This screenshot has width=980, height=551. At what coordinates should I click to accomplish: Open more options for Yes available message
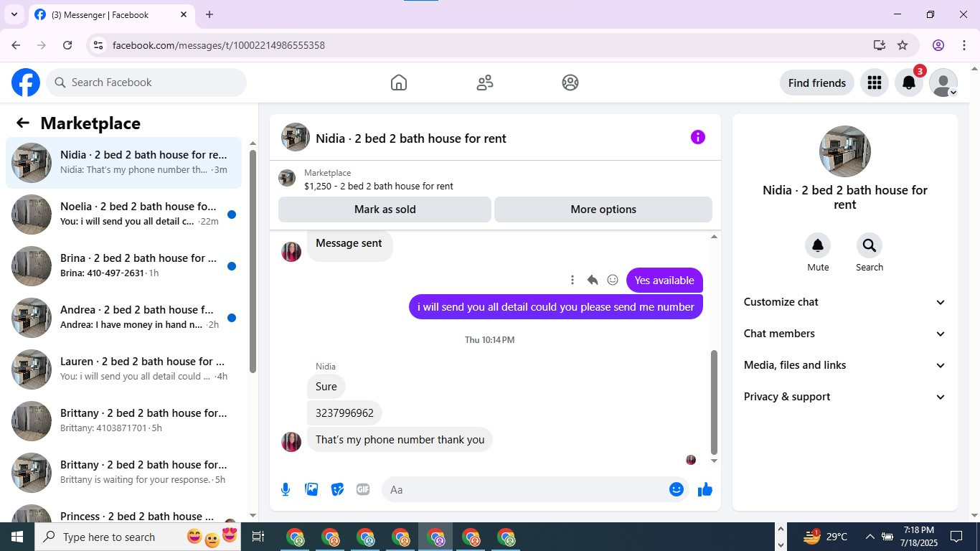tap(572, 280)
